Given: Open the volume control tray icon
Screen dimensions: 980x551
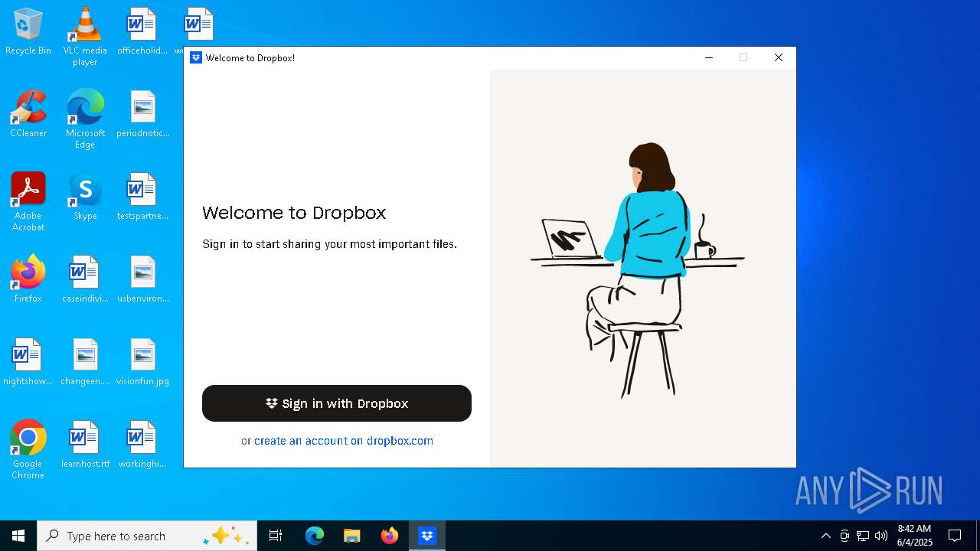Looking at the screenshot, I should 881,536.
